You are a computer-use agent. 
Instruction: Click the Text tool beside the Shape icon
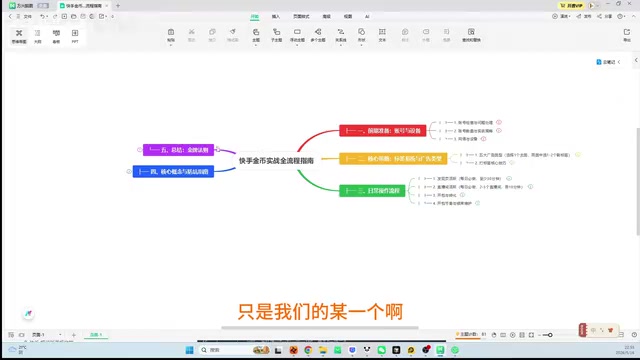tap(382, 35)
